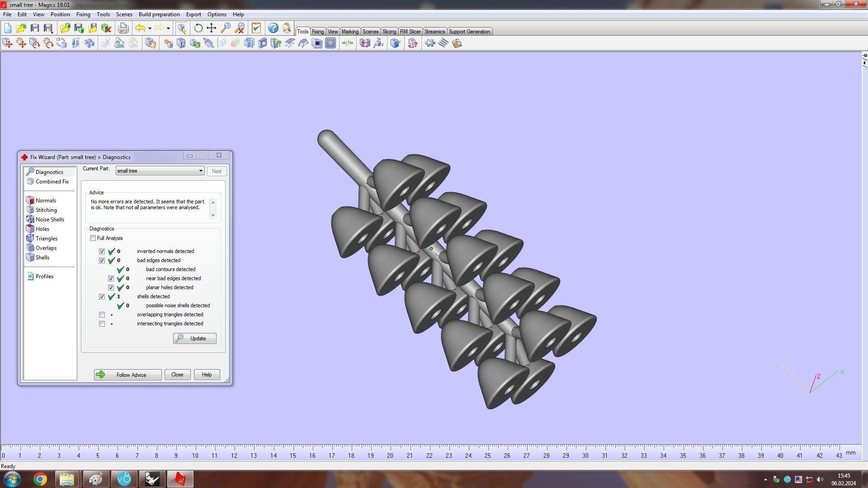Open the Build preparation menu
Viewport: 868px width, 488px height.
point(159,14)
